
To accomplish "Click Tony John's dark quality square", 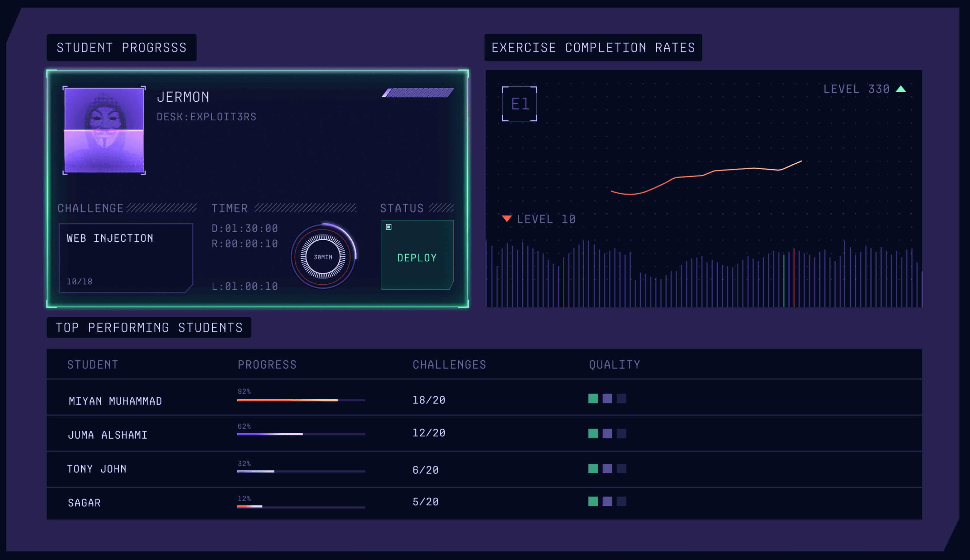I will click(621, 468).
